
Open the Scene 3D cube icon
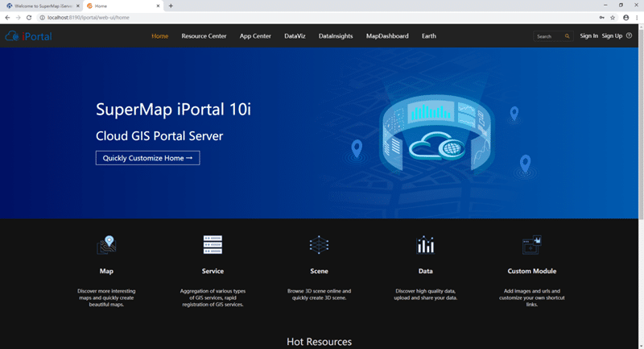319,245
